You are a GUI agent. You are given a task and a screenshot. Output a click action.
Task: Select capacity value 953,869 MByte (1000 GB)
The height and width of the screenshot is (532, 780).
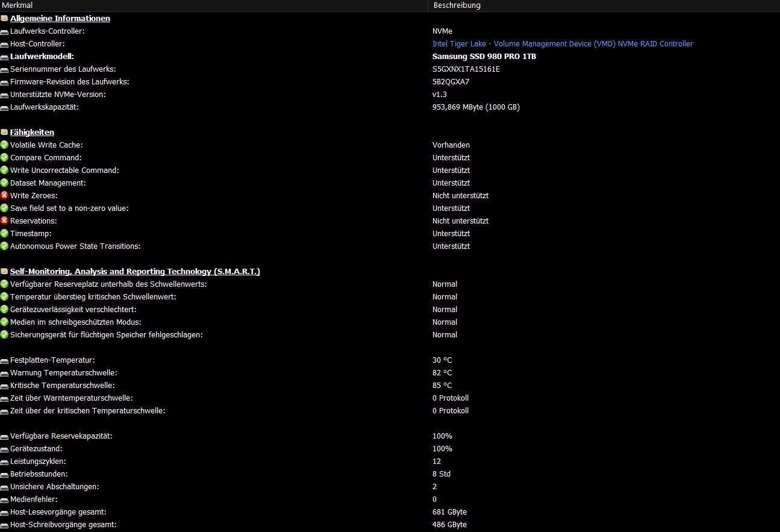[x=476, y=107]
